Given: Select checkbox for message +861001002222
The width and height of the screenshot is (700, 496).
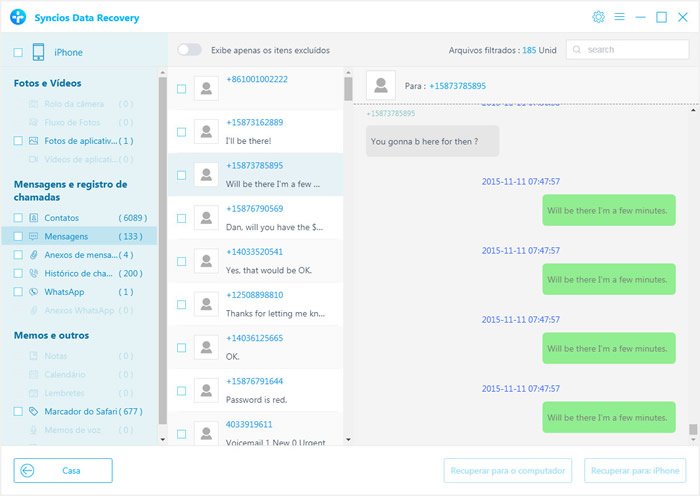Looking at the screenshot, I should coord(182,89).
